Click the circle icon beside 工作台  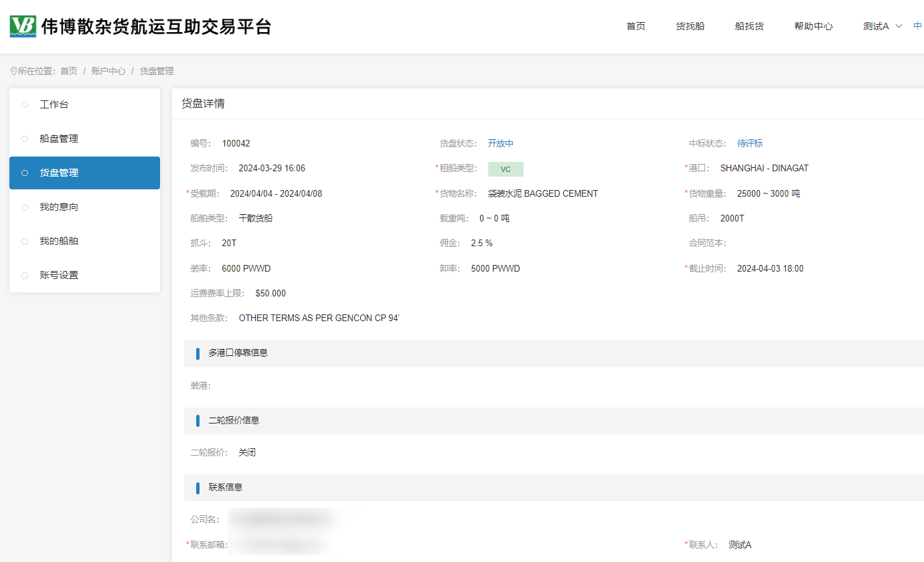[x=25, y=105]
